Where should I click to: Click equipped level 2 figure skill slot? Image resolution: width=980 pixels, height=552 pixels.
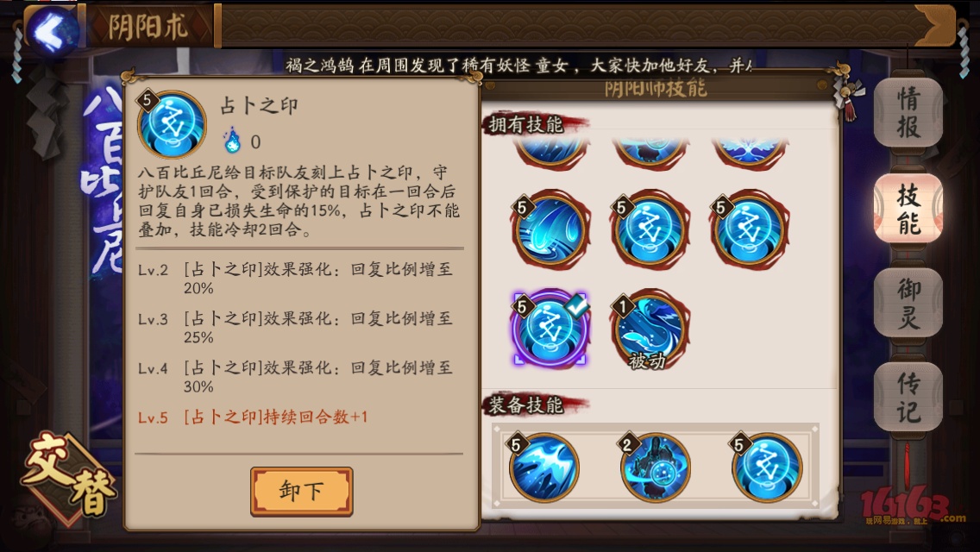(x=655, y=467)
